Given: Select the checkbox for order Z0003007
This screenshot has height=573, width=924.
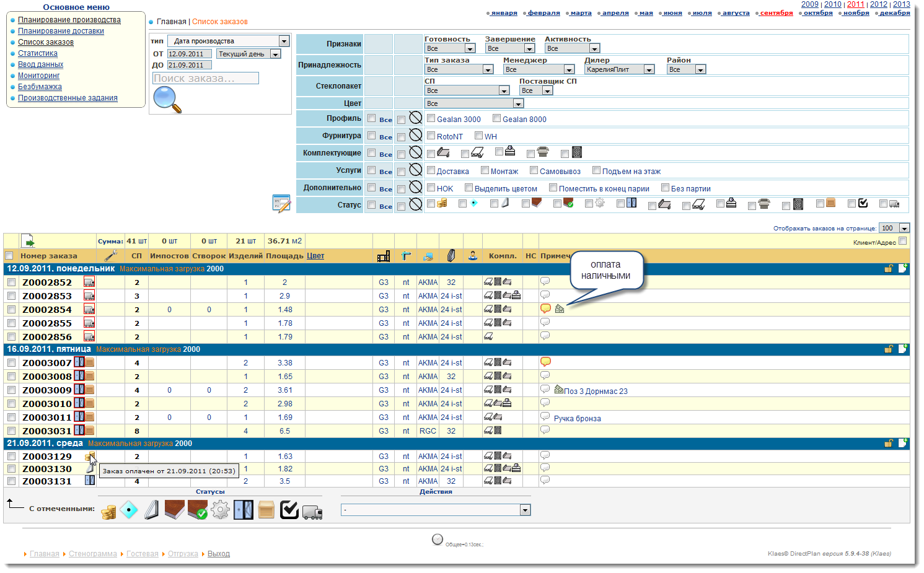Looking at the screenshot, I should pyautogui.click(x=11, y=363).
